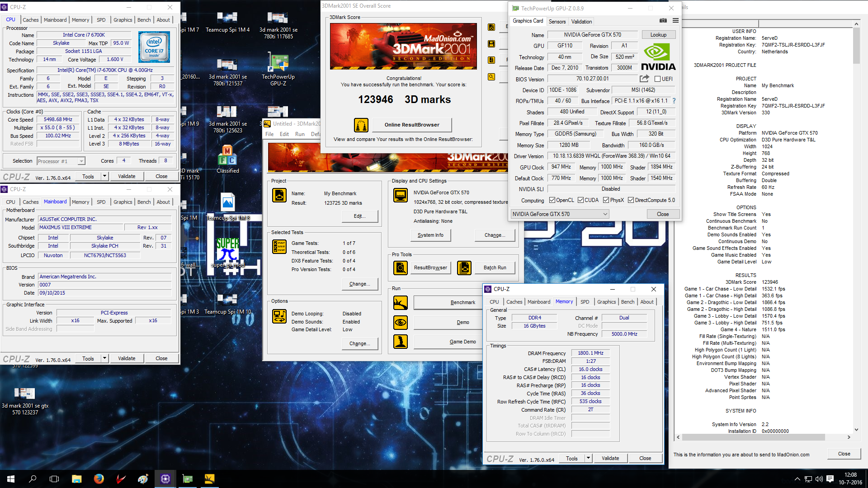Image resolution: width=868 pixels, height=488 pixels.
Task: Switch to the Sensors tab in GPU-Z
Action: coord(557,22)
